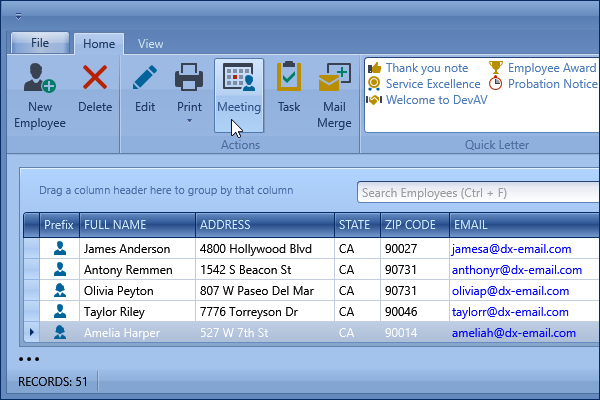
Task: Click the Meeting calendar icon
Action: 239,77
